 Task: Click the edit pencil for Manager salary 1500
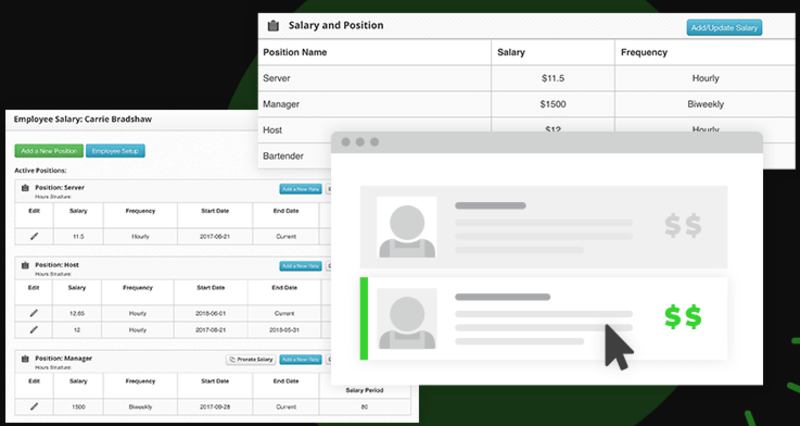(x=33, y=406)
